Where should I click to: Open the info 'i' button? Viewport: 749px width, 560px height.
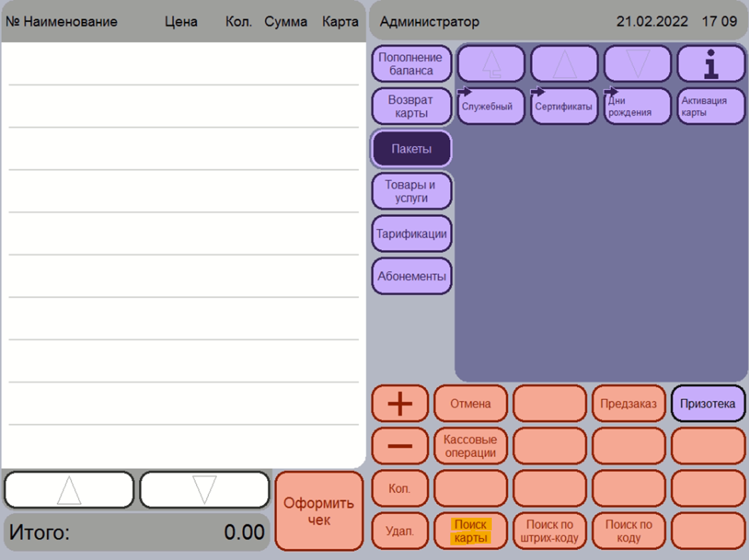click(x=711, y=64)
